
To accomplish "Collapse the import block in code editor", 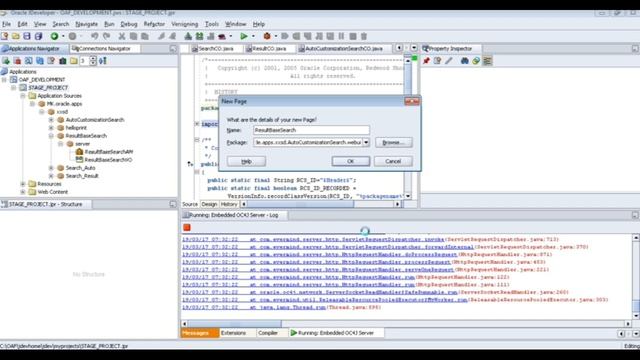I will click(x=197, y=124).
